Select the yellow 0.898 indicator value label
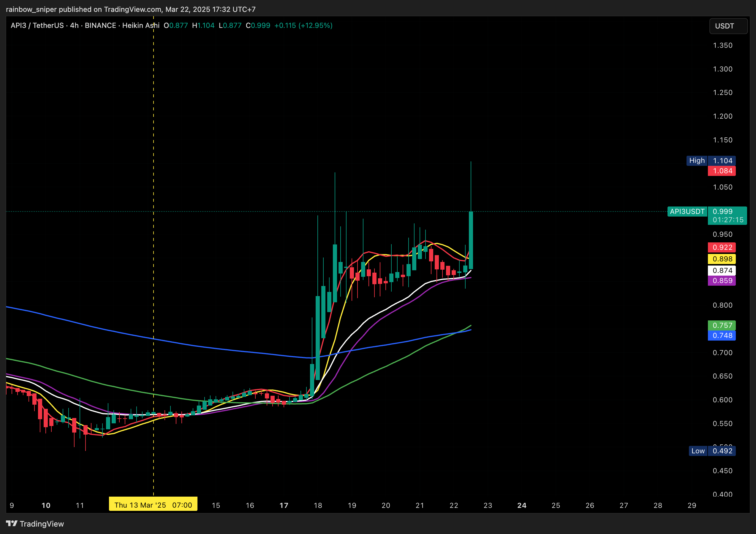Viewport: 756px width, 534px height. click(722, 259)
